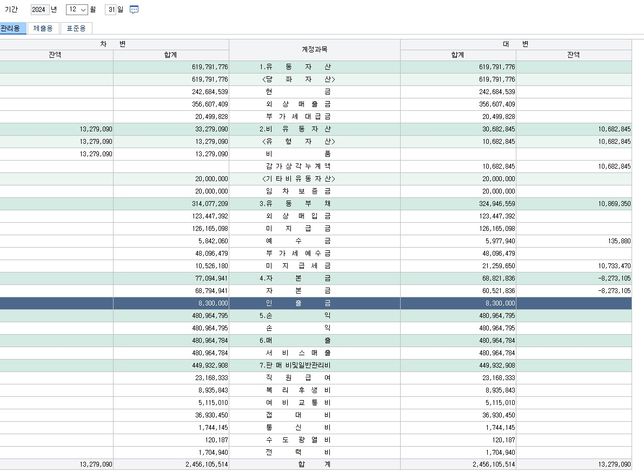This screenshot has height=472, width=644.
Task: Click the 계정과목 column header
Action: pyautogui.click(x=314, y=49)
